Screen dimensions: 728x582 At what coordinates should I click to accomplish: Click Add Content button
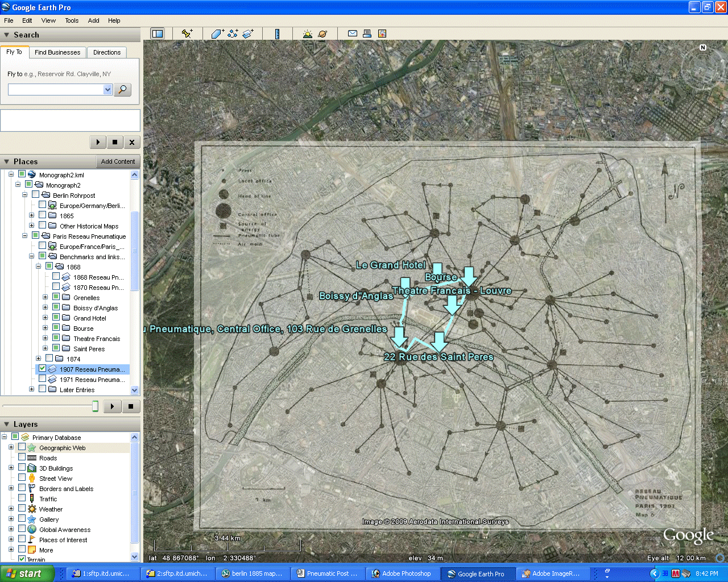pos(118,161)
